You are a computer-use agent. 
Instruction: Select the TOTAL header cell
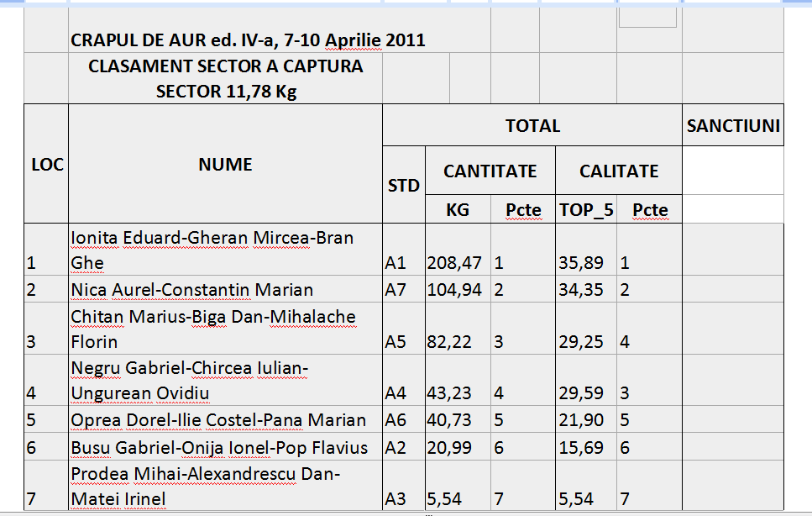532,126
